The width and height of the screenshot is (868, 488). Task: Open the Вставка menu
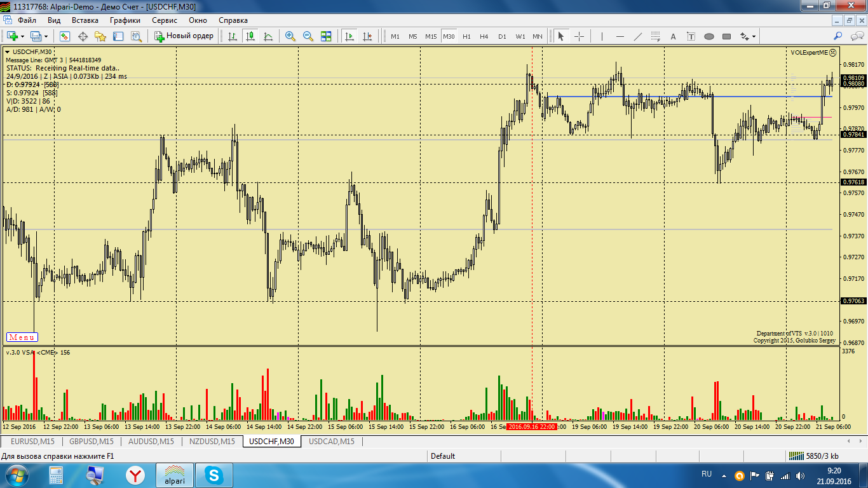coord(85,20)
